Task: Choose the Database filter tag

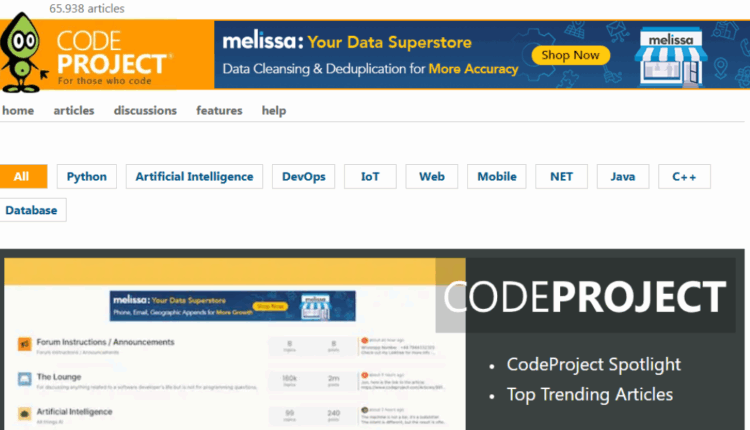Action: tap(32, 210)
